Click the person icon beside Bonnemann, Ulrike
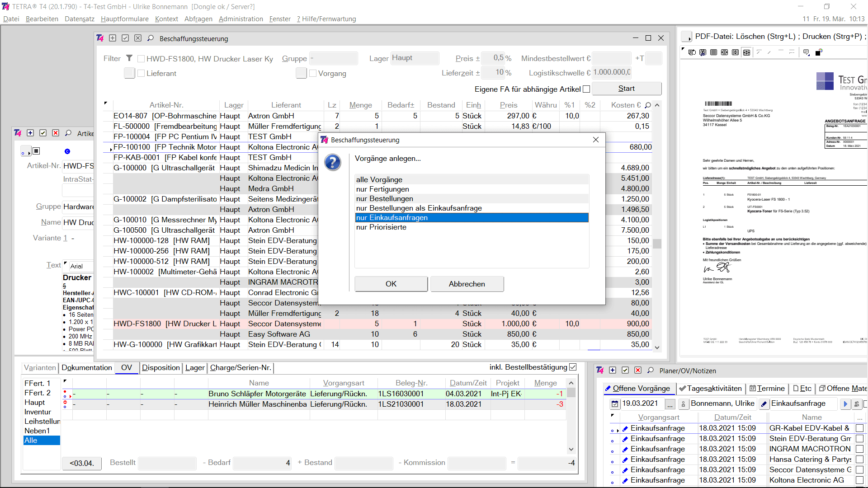This screenshot has width=868, height=488. tap(683, 404)
